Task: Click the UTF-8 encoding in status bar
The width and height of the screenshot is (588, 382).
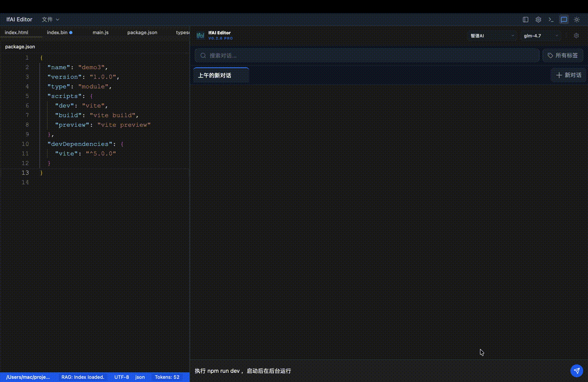Action: tap(122, 377)
